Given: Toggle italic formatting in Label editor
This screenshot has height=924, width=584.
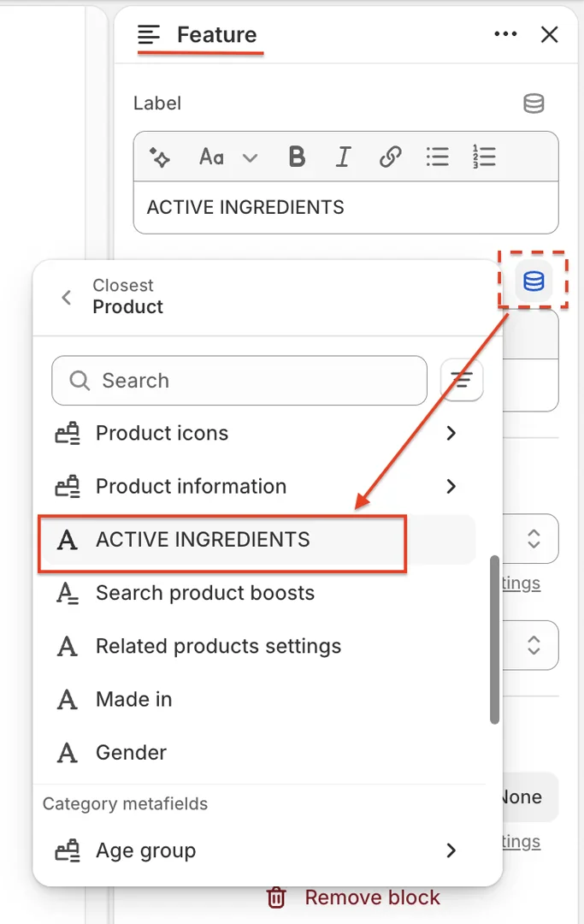Looking at the screenshot, I should tap(343, 157).
